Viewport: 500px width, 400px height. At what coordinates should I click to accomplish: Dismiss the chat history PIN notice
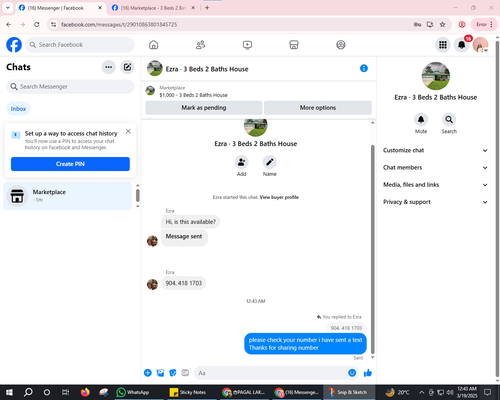(x=128, y=131)
